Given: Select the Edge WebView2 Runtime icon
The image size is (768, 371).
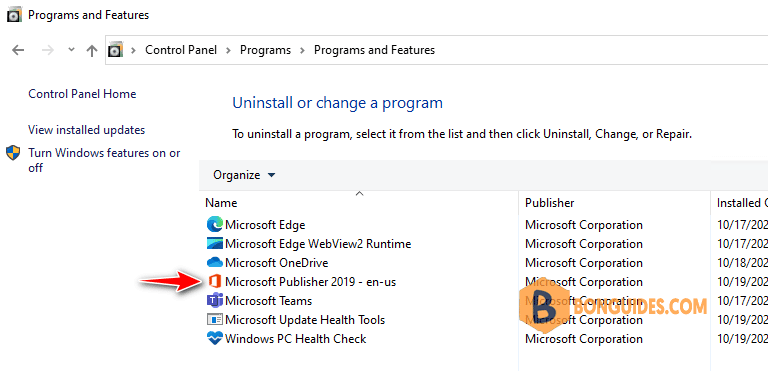Looking at the screenshot, I should pos(215,244).
